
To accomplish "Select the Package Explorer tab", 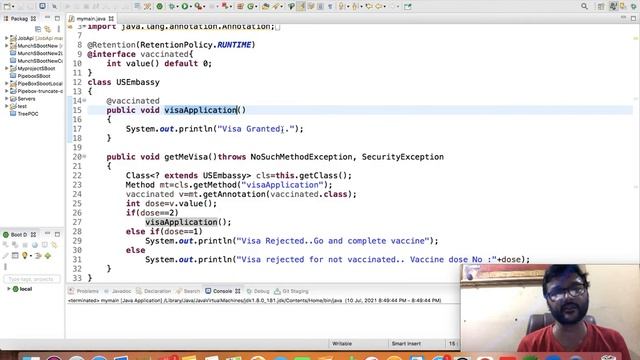I will [x=19, y=19].
